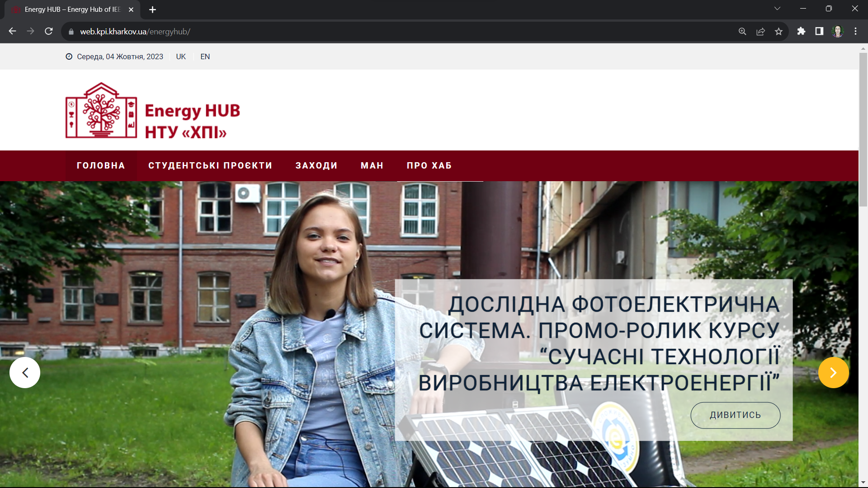Go back to the previous page
The width and height of the screenshot is (868, 488).
pyautogui.click(x=13, y=31)
